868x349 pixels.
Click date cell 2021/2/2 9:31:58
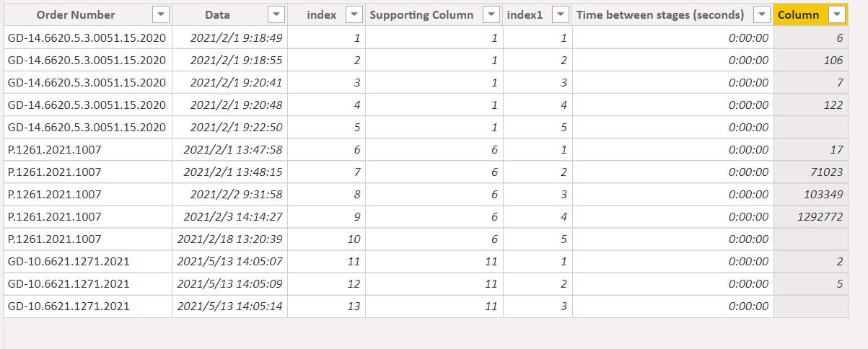coord(229,194)
